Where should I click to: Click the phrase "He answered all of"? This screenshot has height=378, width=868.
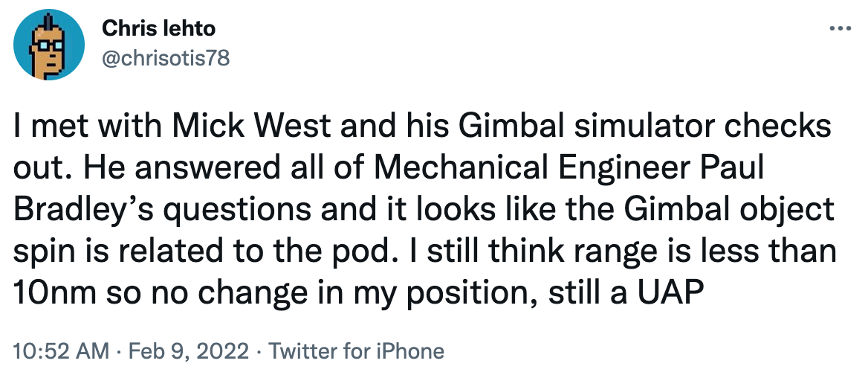point(209,169)
